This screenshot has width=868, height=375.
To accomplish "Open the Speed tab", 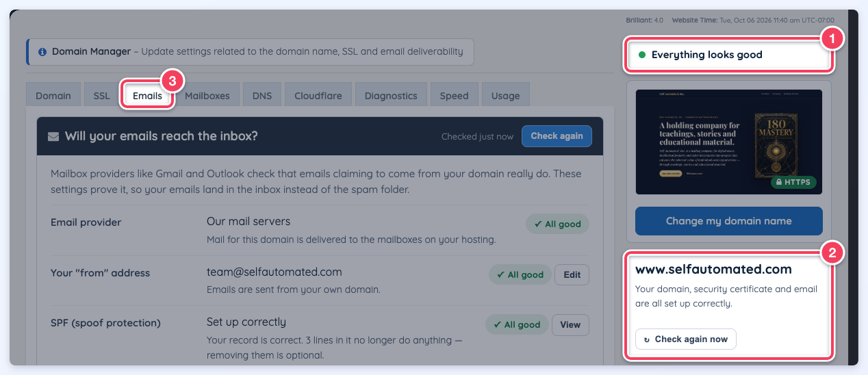I will pos(455,96).
